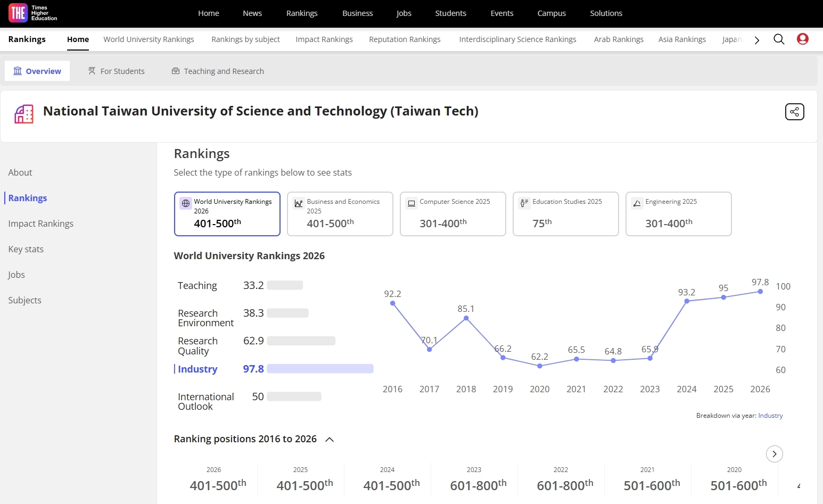Click the user account icon

point(802,39)
